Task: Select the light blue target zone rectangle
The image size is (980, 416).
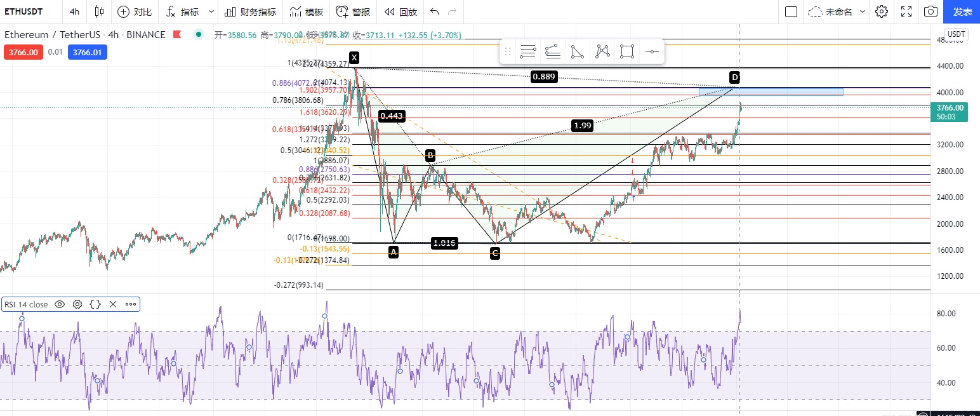Action: pos(771,92)
